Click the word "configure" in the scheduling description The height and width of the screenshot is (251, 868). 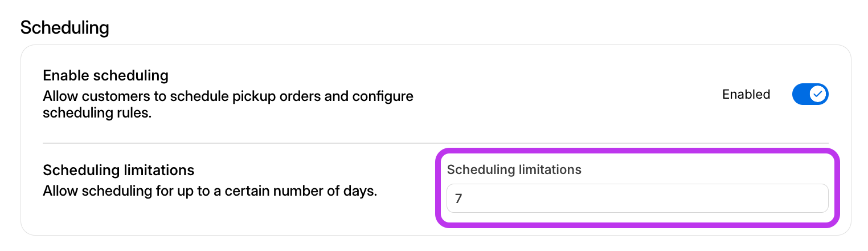click(382, 95)
